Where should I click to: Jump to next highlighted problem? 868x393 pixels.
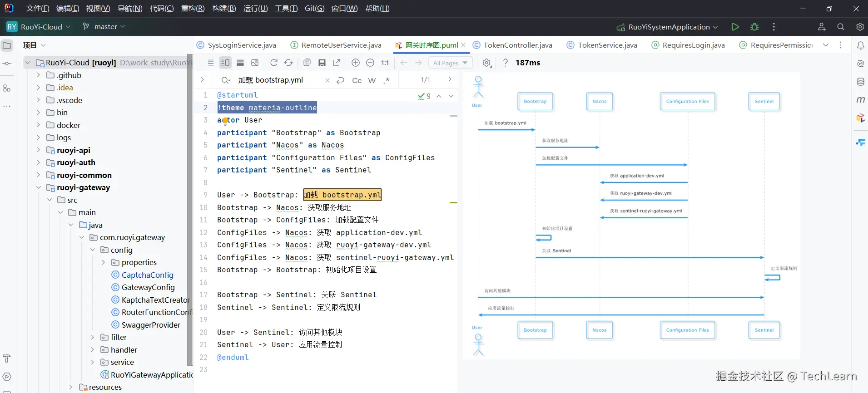tap(451, 96)
